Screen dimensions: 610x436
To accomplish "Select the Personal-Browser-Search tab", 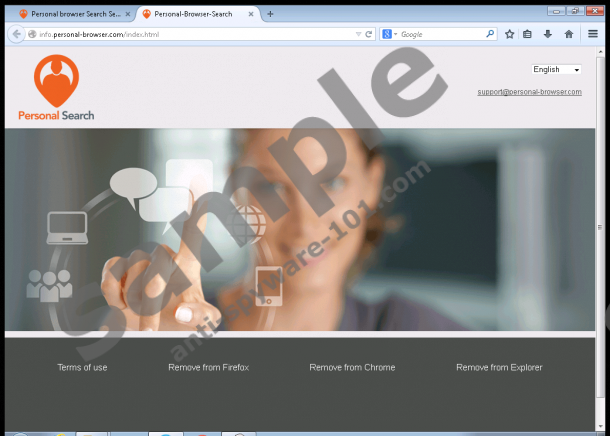I will (x=197, y=14).
